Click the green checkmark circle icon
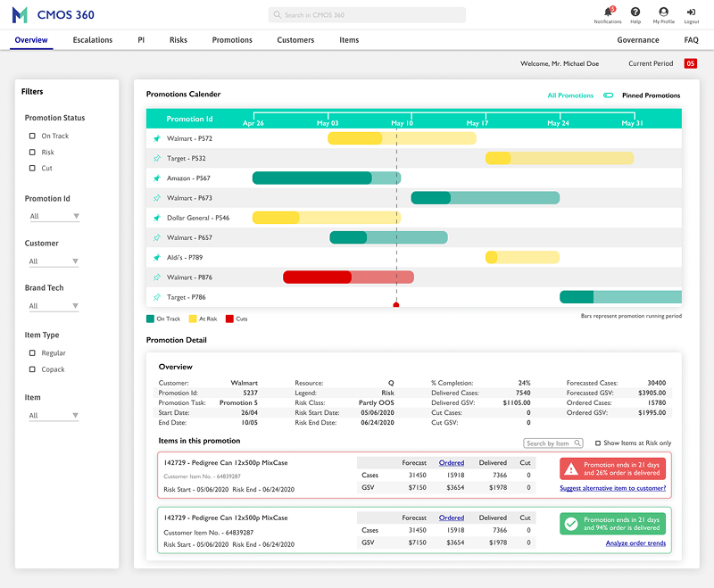 pos(571,524)
